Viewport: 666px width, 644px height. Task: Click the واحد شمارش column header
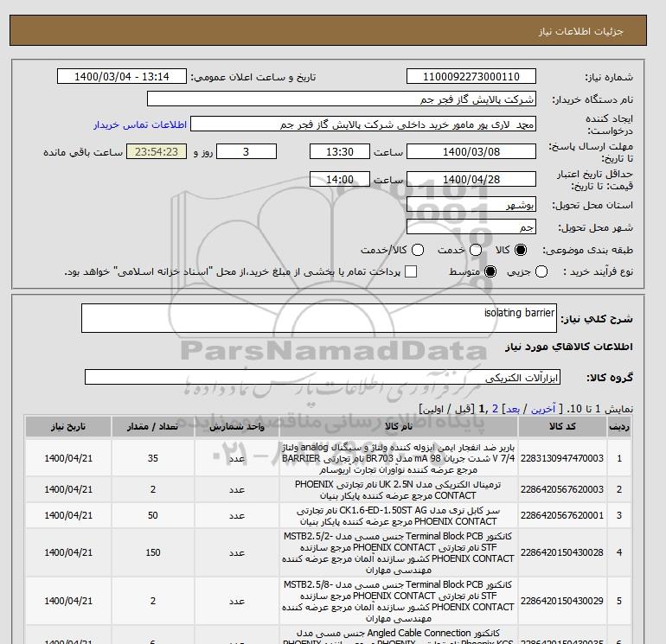237,427
